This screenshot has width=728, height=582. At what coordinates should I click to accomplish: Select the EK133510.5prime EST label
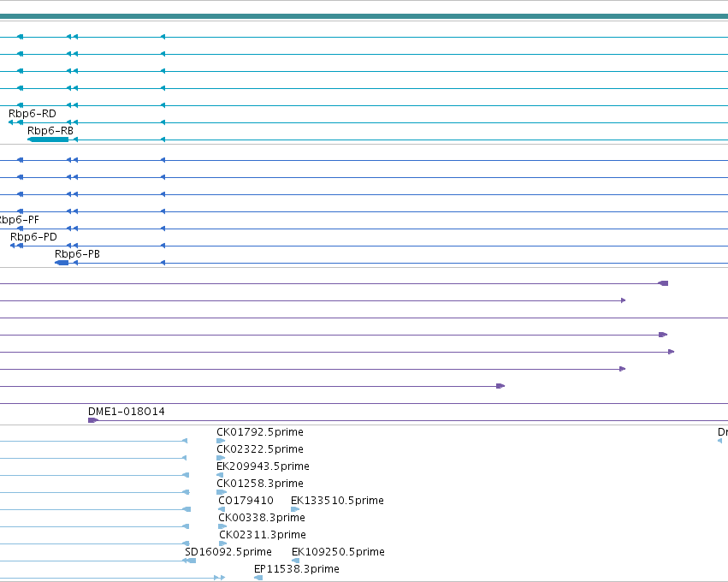pos(337,501)
